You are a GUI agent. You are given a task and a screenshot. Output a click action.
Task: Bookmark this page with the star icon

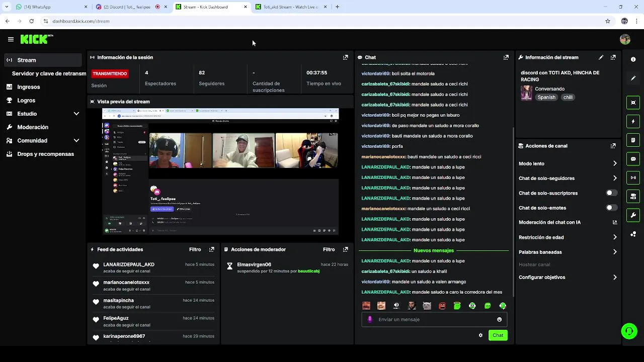608,21
